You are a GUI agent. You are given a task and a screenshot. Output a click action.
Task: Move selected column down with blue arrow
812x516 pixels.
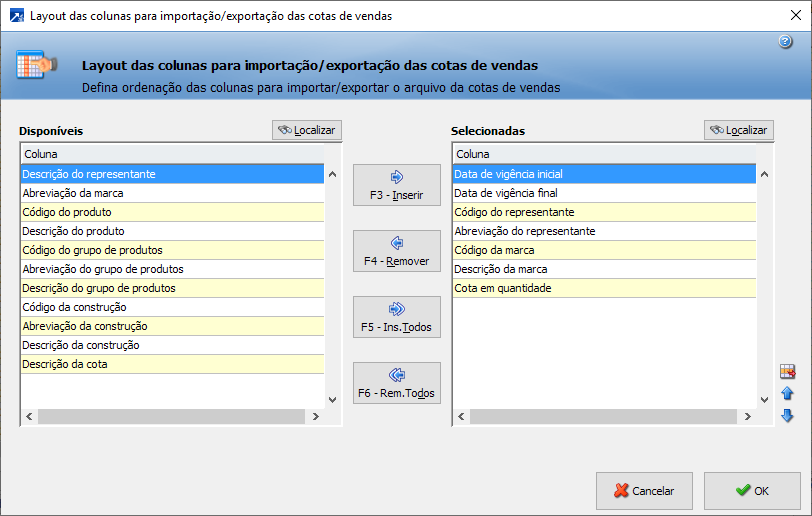point(787,415)
